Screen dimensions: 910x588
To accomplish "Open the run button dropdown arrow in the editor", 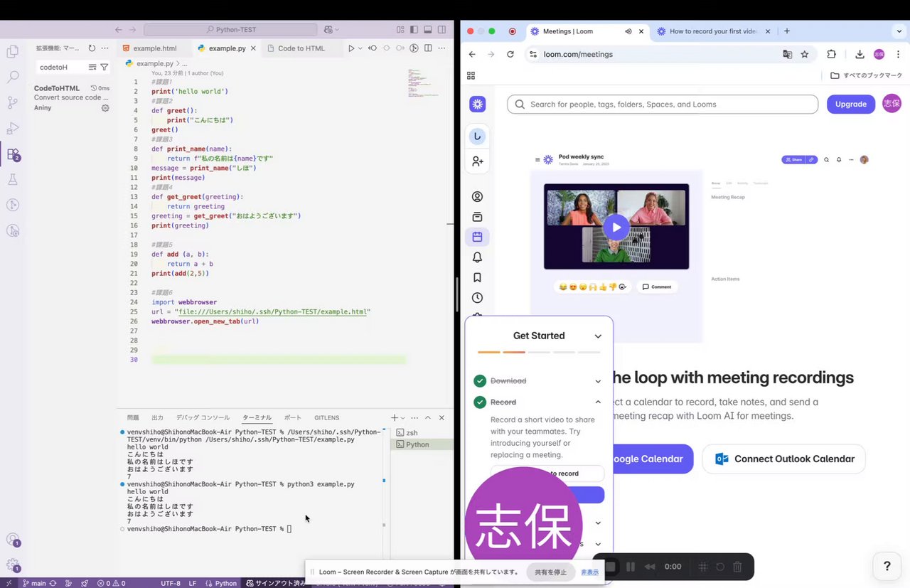I will point(360,48).
